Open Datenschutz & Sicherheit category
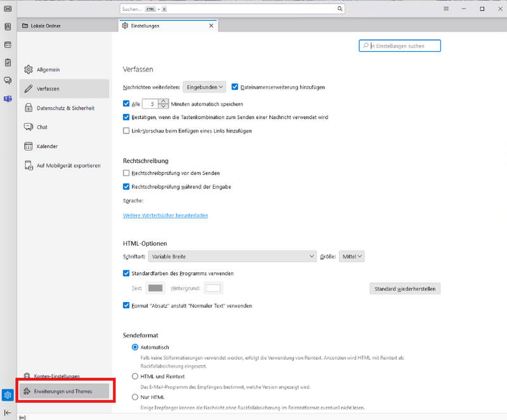 click(64, 108)
